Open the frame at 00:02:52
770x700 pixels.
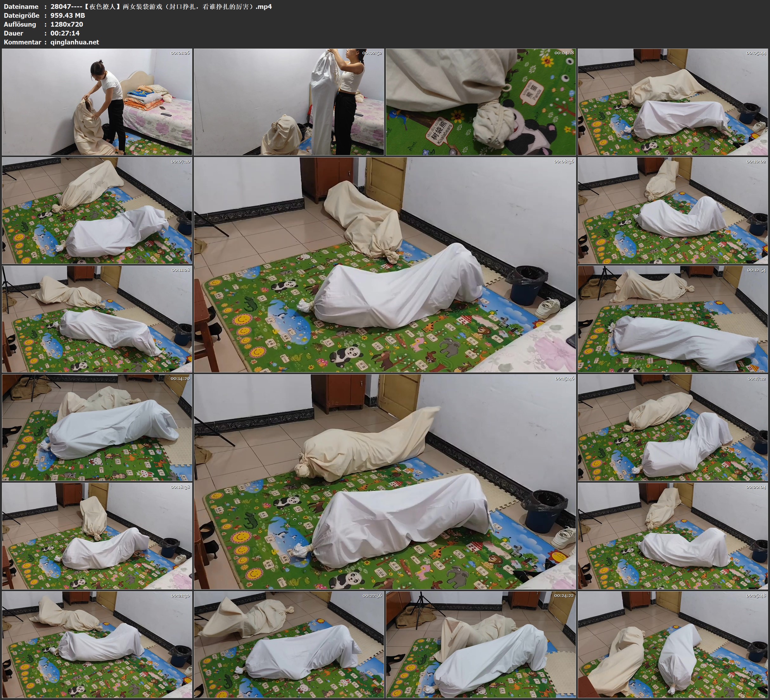pyautogui.click(x=289, y=102)
